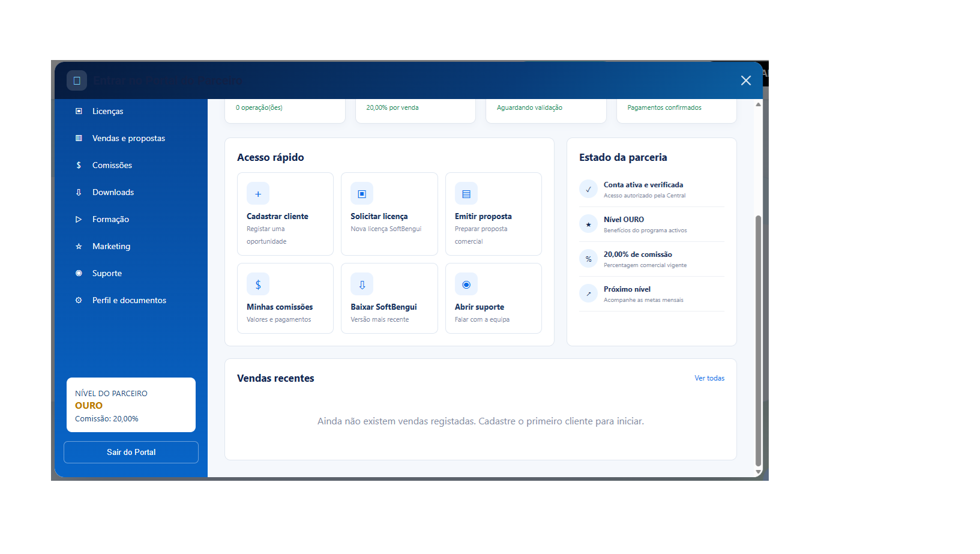Click the scrollbar down arrow
The height and width of the screenshot is (554, 980).
(758, 472)
